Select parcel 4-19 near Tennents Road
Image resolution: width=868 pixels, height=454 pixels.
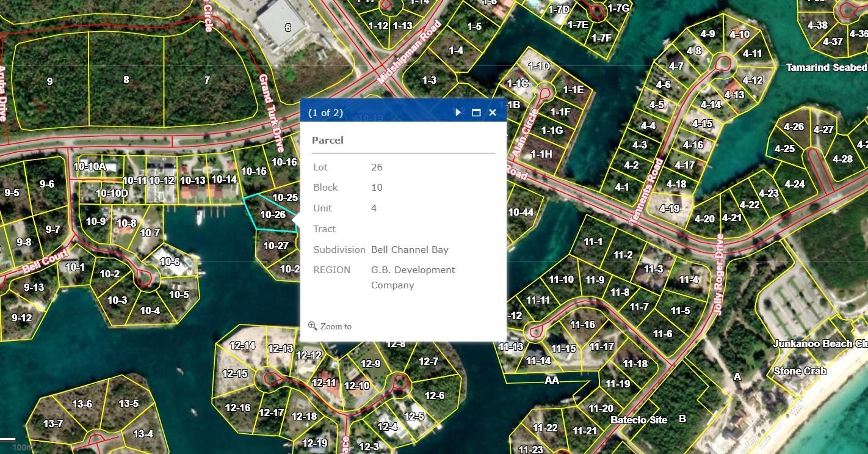click(669, 208)
